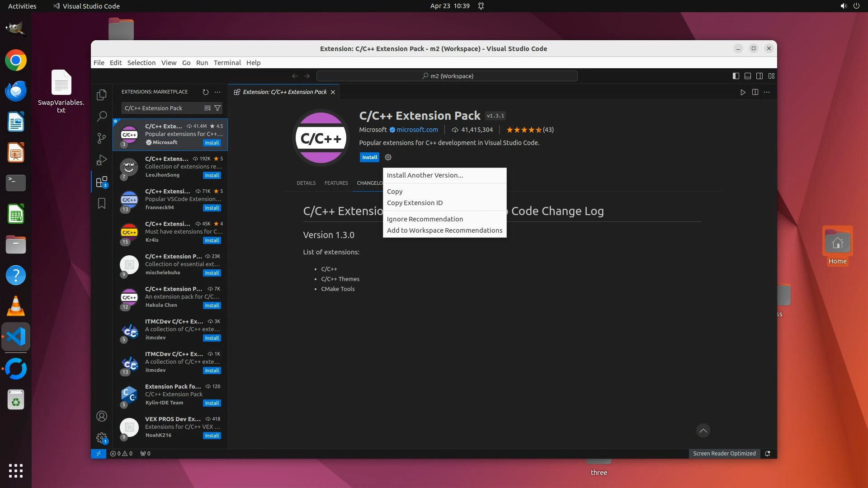Screen dimensions: 868x488
Task: Open the Explorer view in activity bar
Action: (102, 94)
